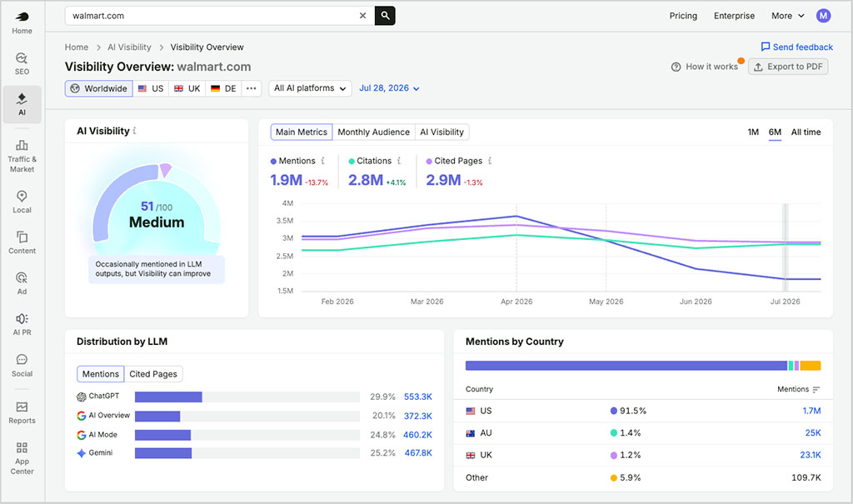Open Gemini 467.8K mentions value
Image resolution: width=853 pixels, height=504 pixels.
418,453
